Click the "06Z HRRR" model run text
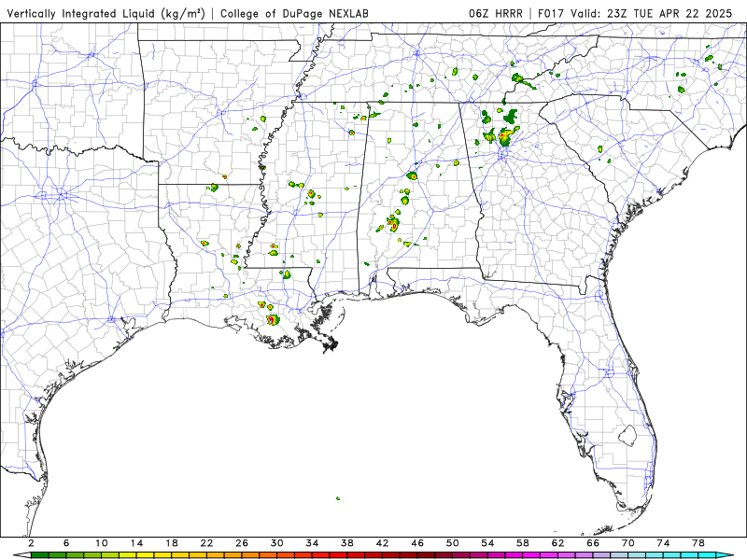 (x=495, y=13)
